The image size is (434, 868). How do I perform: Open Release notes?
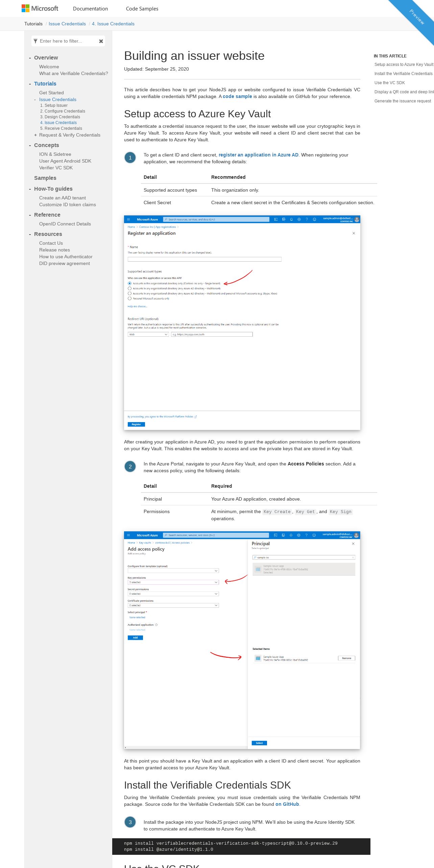click(x=54, y=250)
